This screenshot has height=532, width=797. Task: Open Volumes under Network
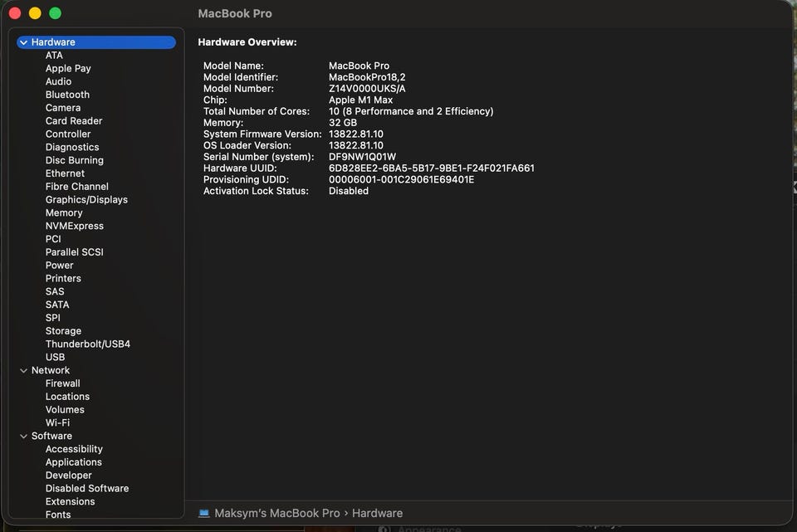[x=65, y=409]
